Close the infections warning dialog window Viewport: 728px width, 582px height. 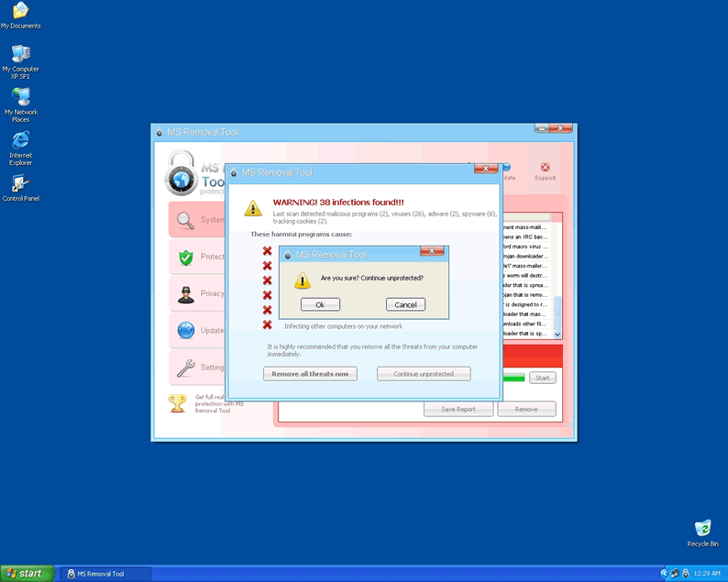(486, 169)
